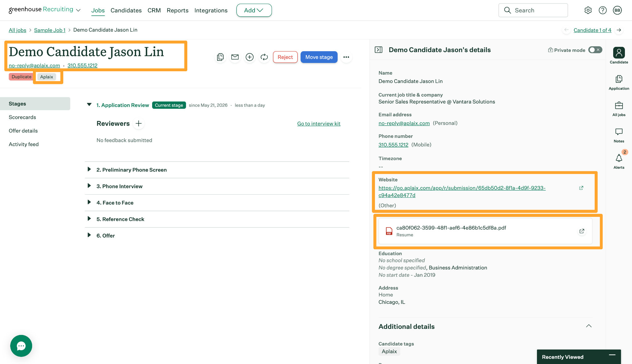Follow the Go to interview kit link

pos(318,124)
